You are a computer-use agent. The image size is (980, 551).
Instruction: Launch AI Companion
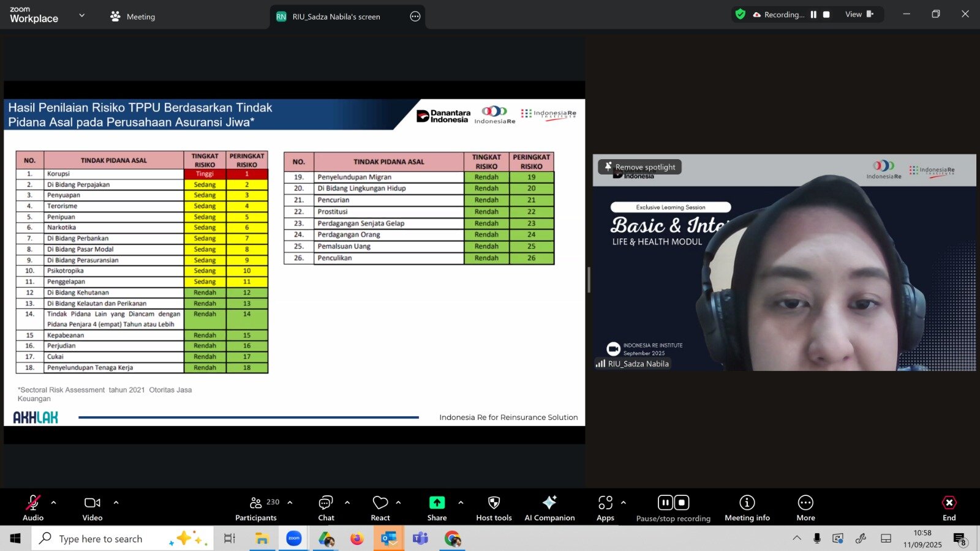tap(549, 508)
